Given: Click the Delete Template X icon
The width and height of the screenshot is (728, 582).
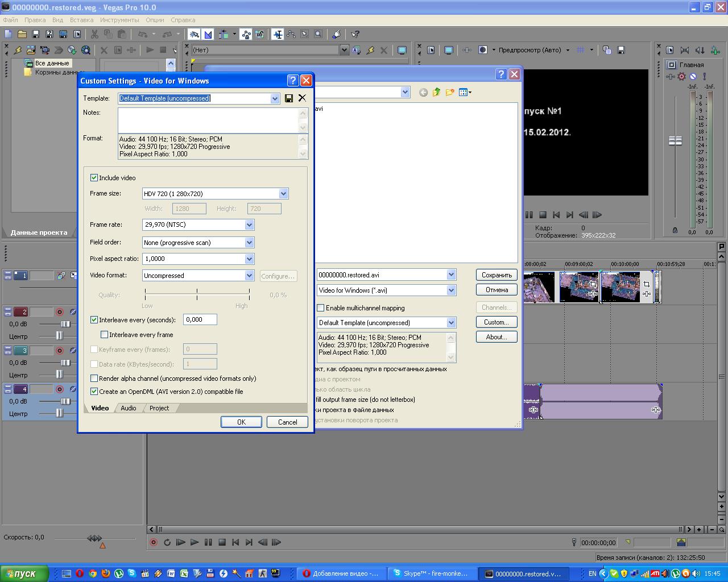Looking at the screenshot, I should tap(302, 98).
